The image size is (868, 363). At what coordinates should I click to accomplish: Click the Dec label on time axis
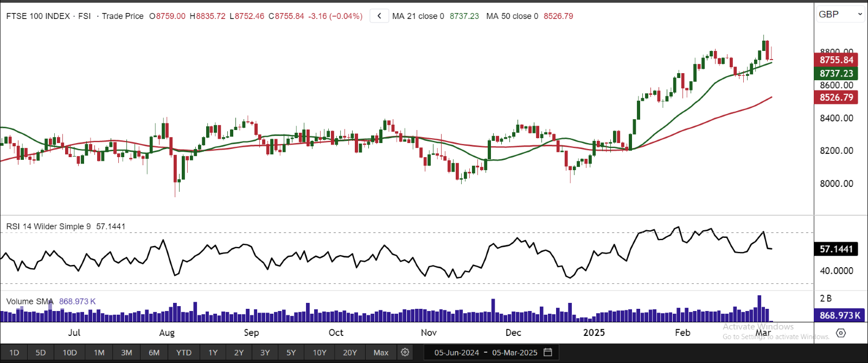click(513, 333)
